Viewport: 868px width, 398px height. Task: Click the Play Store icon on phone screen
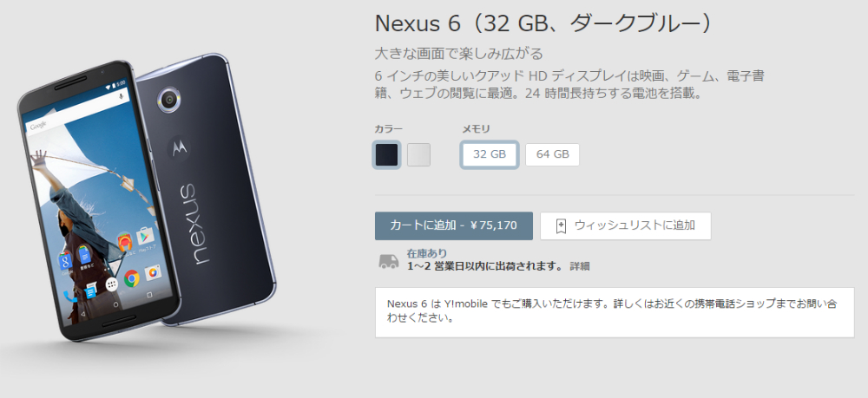tap(145, 236)
